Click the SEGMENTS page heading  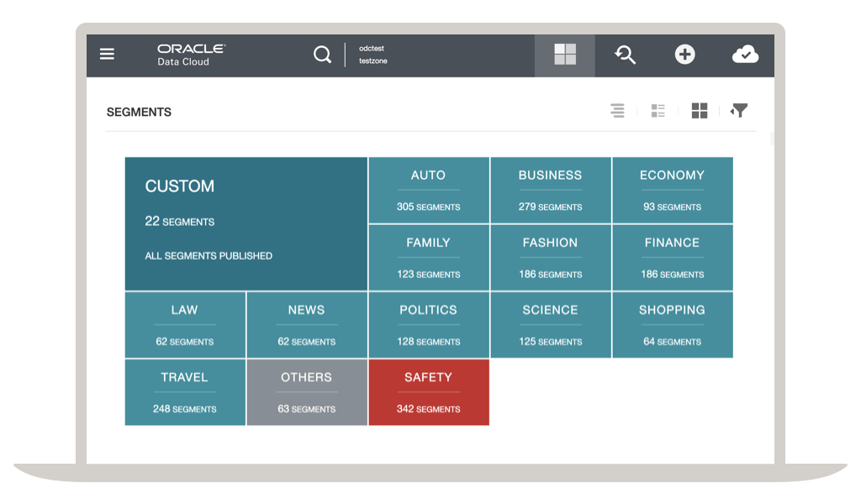(139, 112)
